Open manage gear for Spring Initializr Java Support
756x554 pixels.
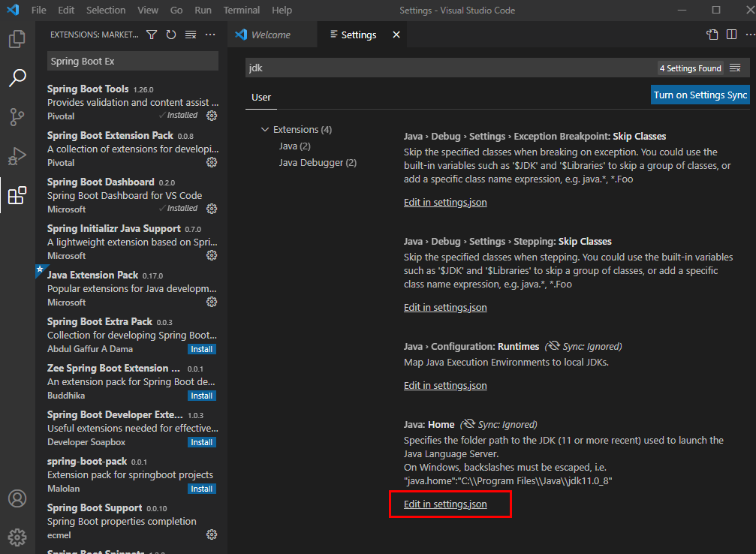tap(212, 255)
